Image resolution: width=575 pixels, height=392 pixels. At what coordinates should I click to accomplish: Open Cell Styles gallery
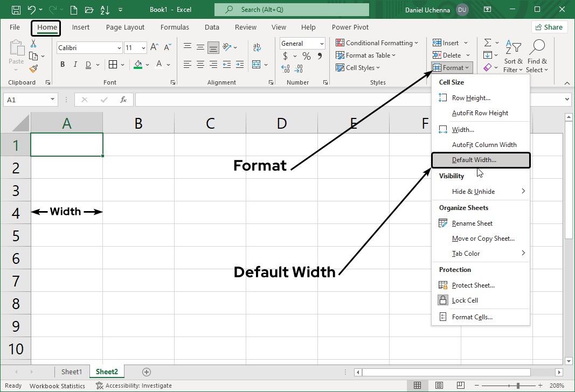[x=358, y=67]
